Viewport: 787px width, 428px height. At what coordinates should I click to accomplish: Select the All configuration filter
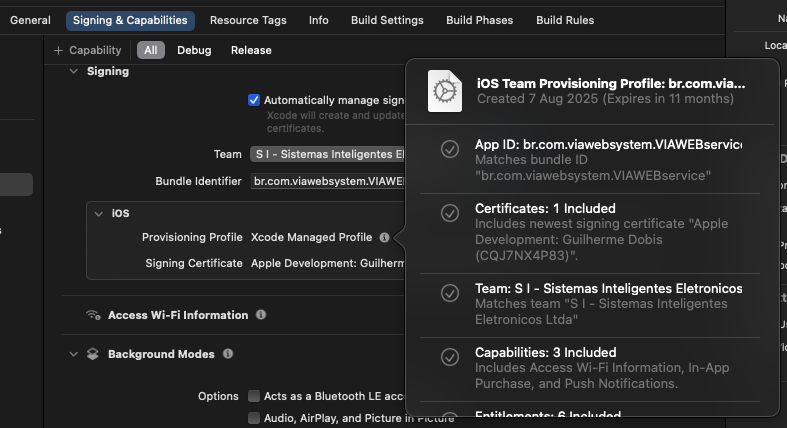(x=151, y=50)
